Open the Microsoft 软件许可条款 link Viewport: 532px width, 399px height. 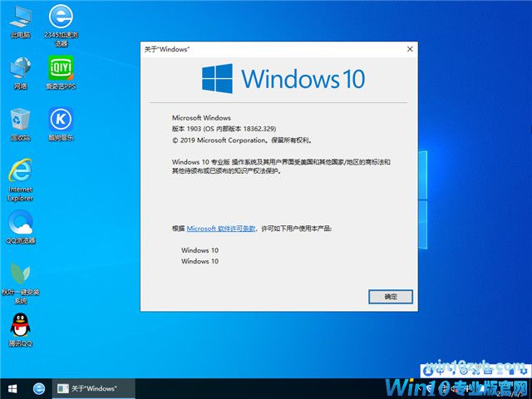pyautogui.click(x=220, y=228)
